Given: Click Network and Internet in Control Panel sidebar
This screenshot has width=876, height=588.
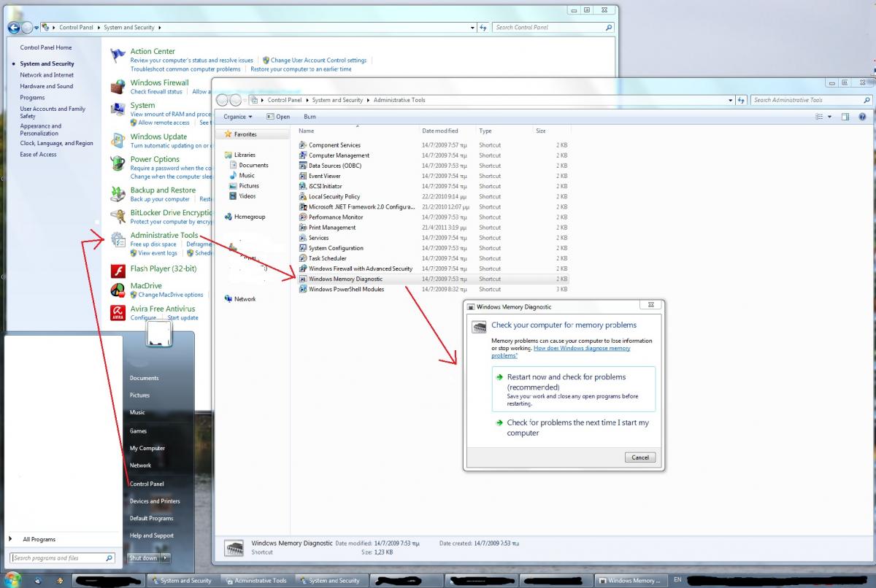Looking at the screenshot, I should (47, 75).
